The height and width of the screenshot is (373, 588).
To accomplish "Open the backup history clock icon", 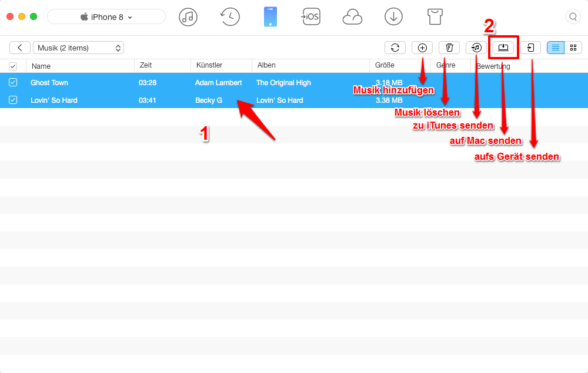I will click(x=229, y=17).
